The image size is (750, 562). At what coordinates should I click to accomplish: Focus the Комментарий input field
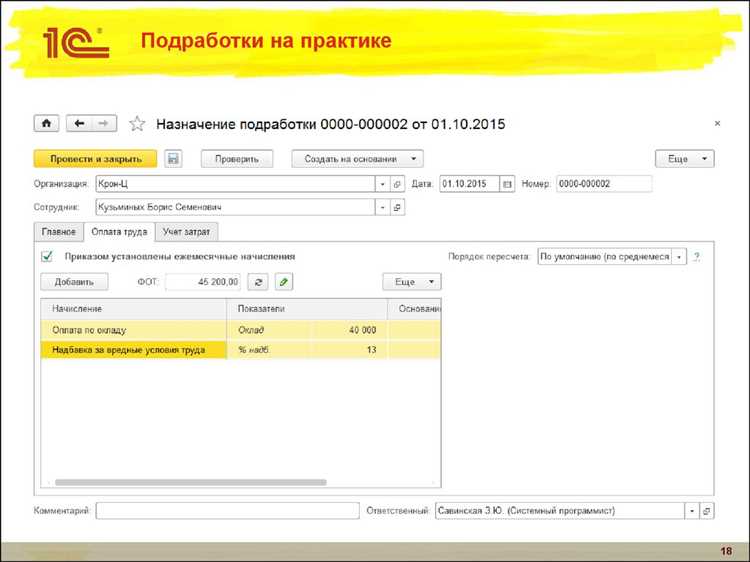[227, 511]
